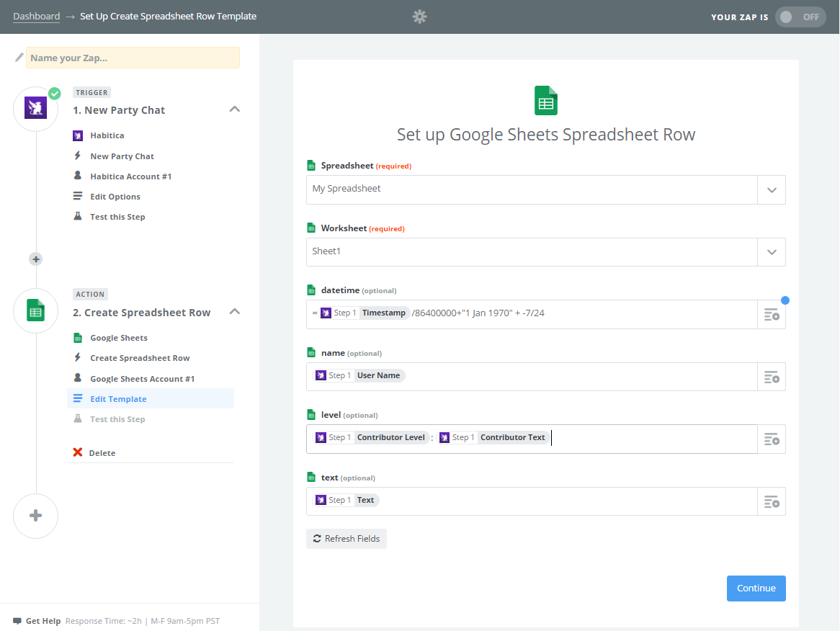Click the red Delete X icon
This screenshot has height=631, width=840.
coord(78,452)
